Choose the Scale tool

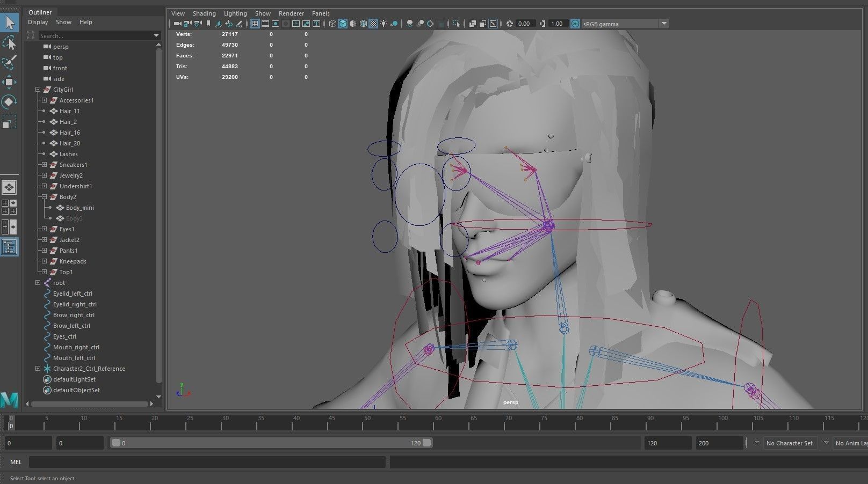click(10, 122)
